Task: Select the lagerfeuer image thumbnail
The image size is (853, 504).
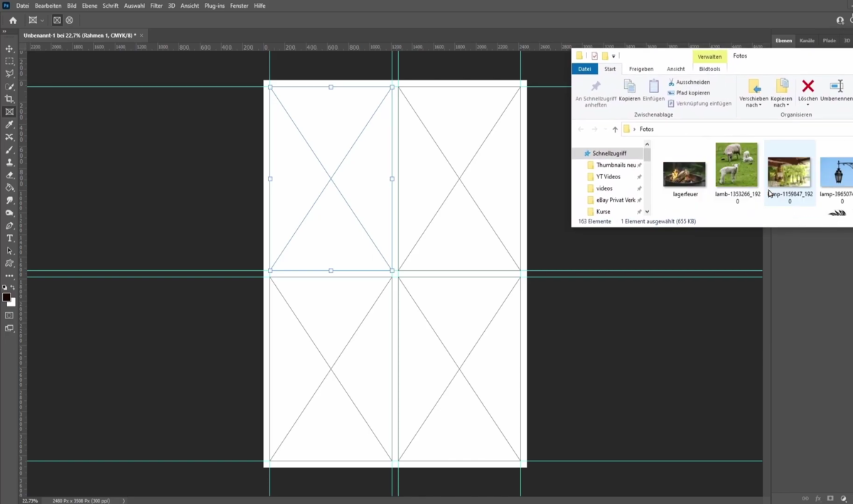Action: click(684, 174)
